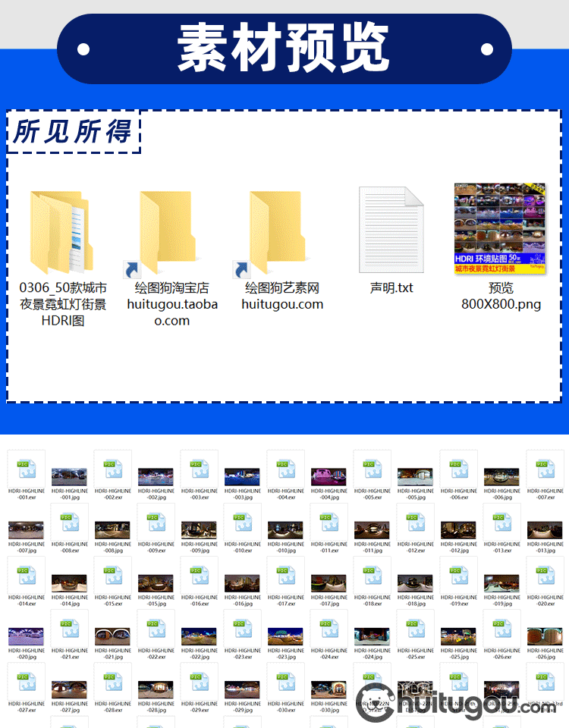Image resolution: width=569 pixels, height=728 pixels.
Task: Select the HDRI-HIGHLINE-014.exr file icon
Action: click(27, 575)
